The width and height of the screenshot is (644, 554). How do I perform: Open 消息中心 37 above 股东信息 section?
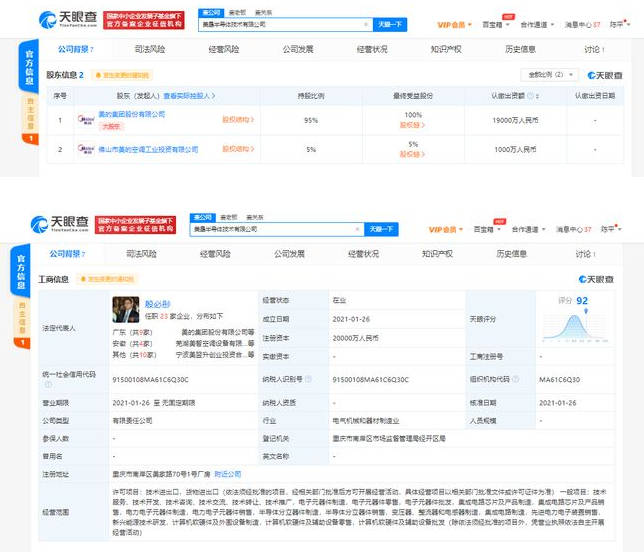[582, 25]
